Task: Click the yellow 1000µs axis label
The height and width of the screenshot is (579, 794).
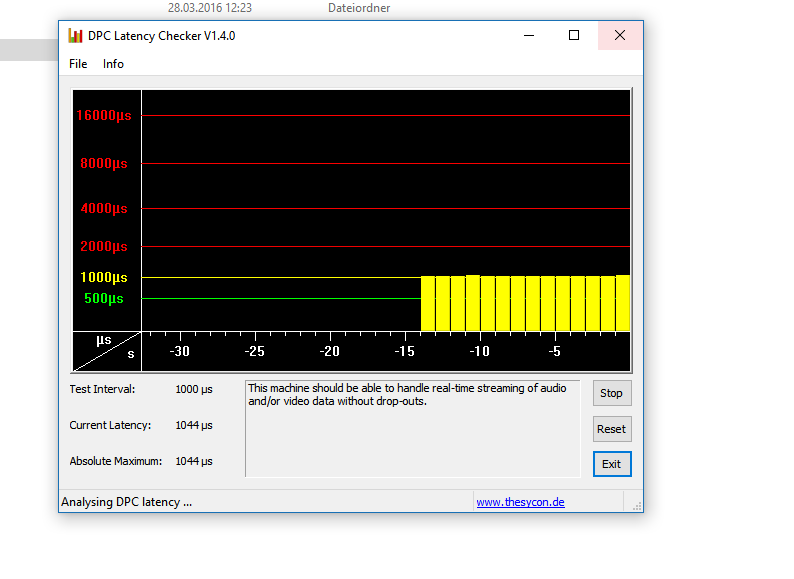Action: 104,278
